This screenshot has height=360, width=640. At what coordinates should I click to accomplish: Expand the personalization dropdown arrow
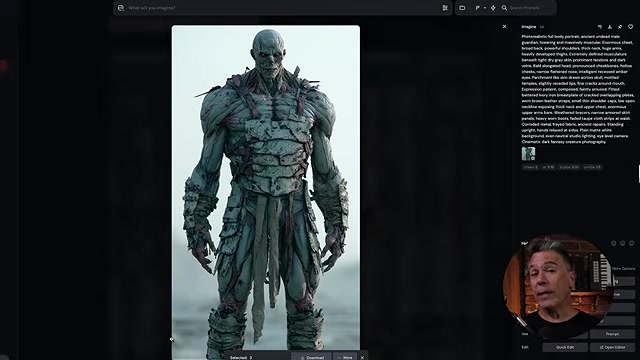[x=484, y=8]
